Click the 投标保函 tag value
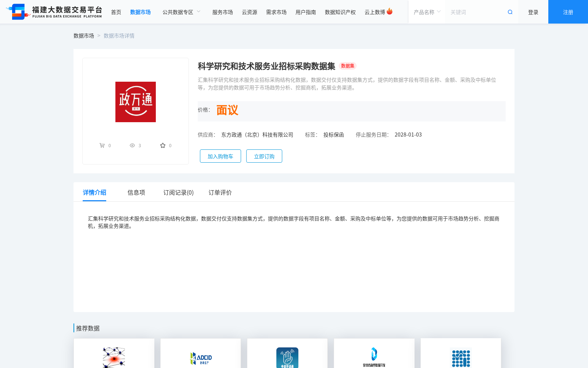The width and height of the screenshot is (588, 368). point(334,135)
